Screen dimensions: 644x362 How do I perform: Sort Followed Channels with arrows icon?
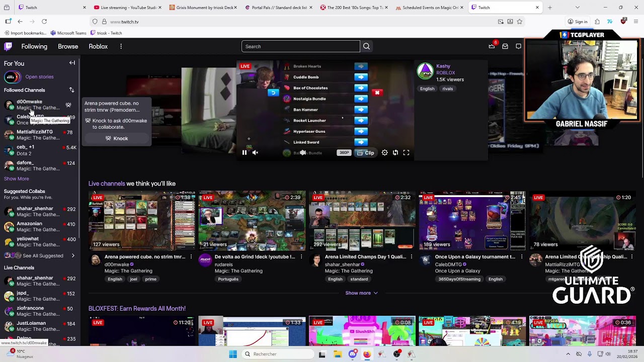click(x=71, y=90)
